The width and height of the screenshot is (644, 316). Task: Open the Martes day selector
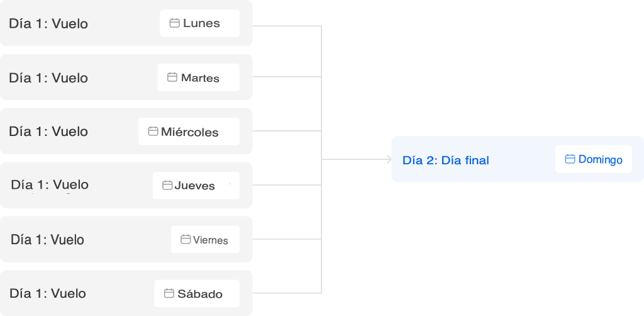199,77
